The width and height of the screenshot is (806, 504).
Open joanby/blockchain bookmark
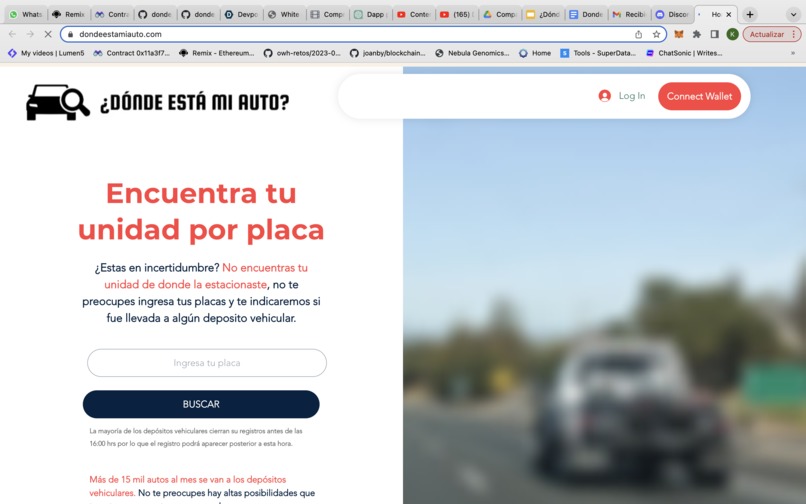(x=388, y=53)
